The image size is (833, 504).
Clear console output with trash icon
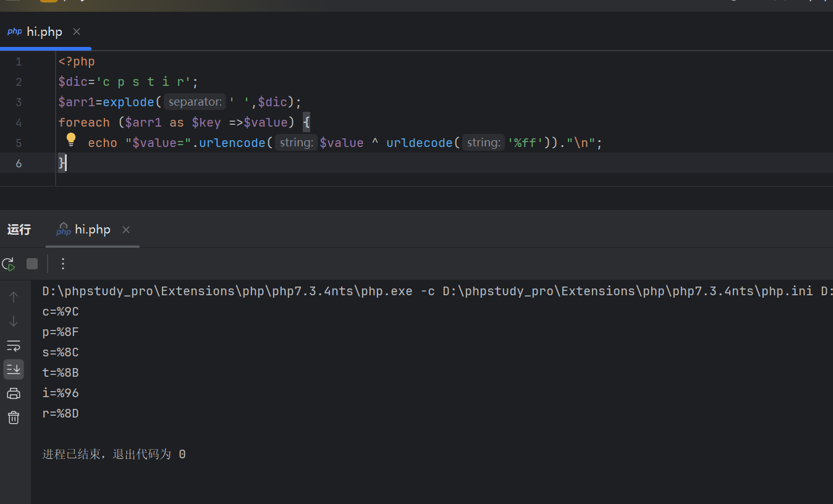coord(14,418)
